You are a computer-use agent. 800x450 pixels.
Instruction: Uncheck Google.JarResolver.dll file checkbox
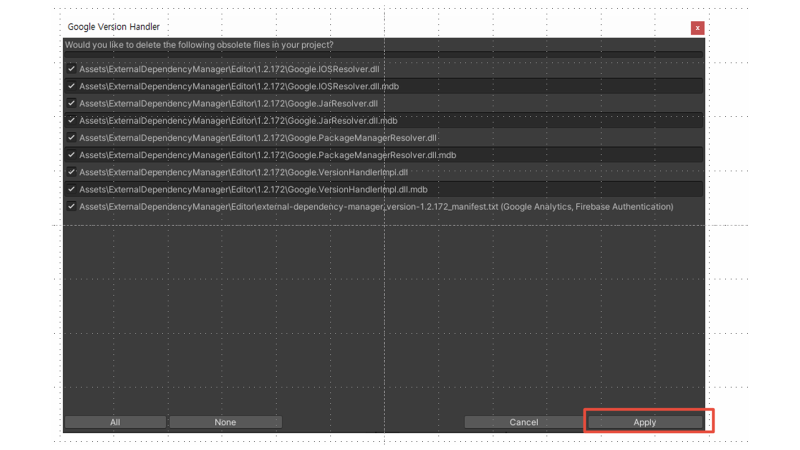pos(71,103)
